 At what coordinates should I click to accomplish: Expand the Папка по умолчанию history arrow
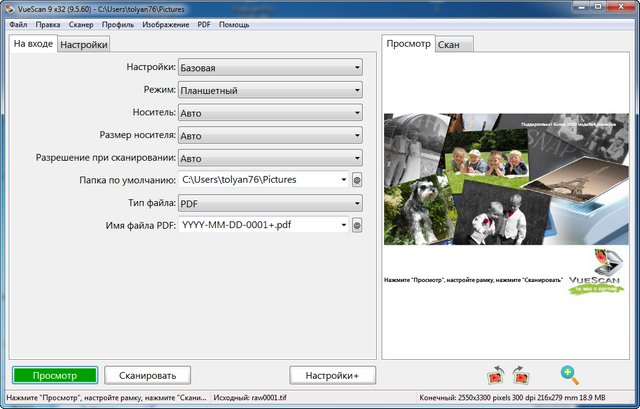(344, 180)
